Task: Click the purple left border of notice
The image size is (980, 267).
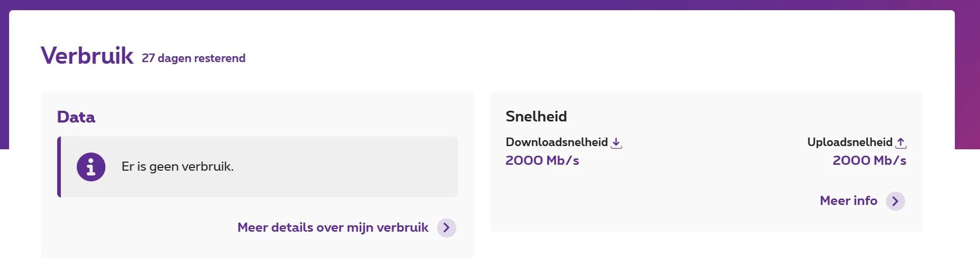Action: (59, 167)
